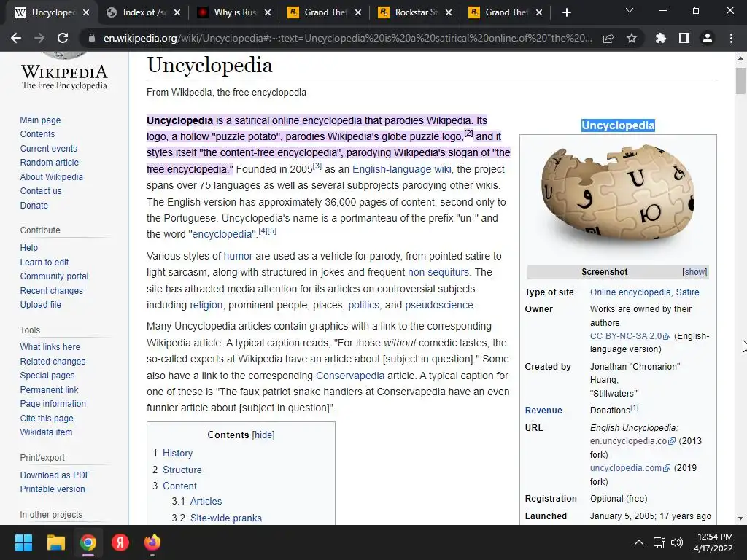Viewport: 747px width, 560px height.
Task: Open Cite this page link
Action: coord(47,418)
